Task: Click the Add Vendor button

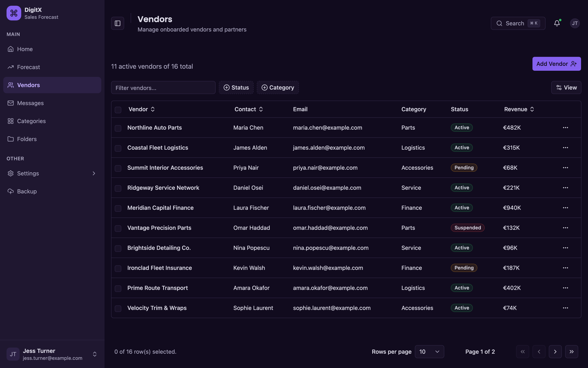Action: click(x=556, y=64)
